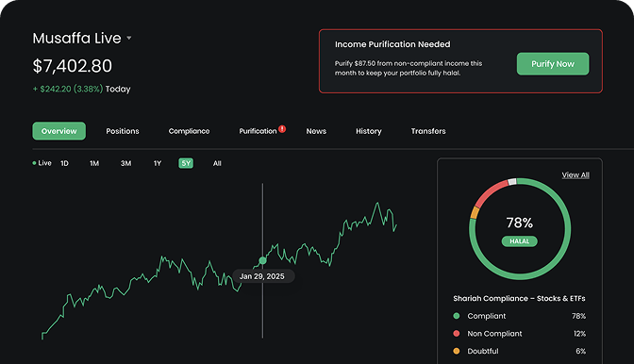Click the 12% non compliant value
This screenshot has width=634, height=364.
click(579, 333)
